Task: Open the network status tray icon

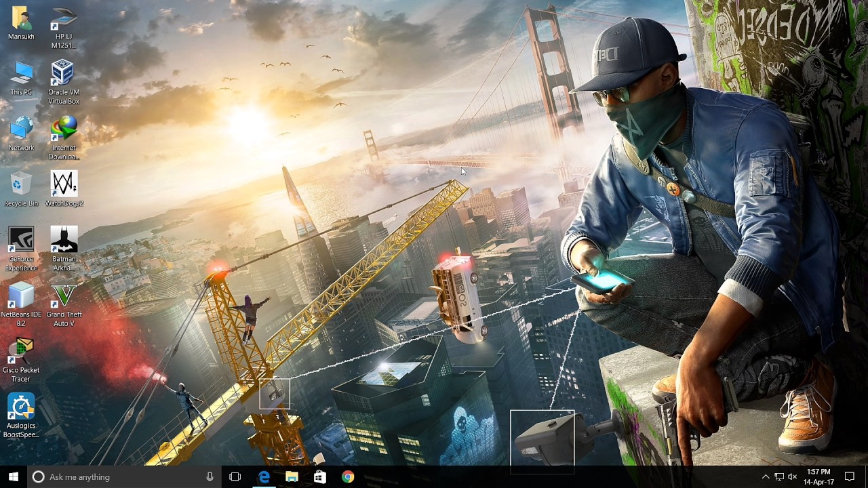Action: [x=779, y=477]
